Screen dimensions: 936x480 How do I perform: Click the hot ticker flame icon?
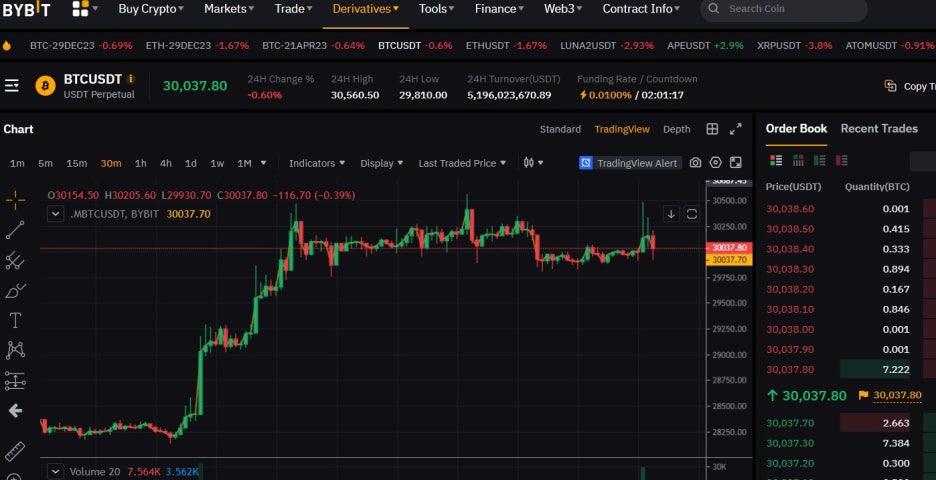click(7, 45)
